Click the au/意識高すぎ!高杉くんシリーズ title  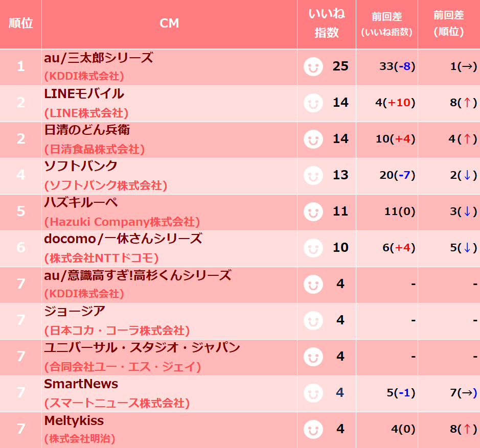(138, 275)
